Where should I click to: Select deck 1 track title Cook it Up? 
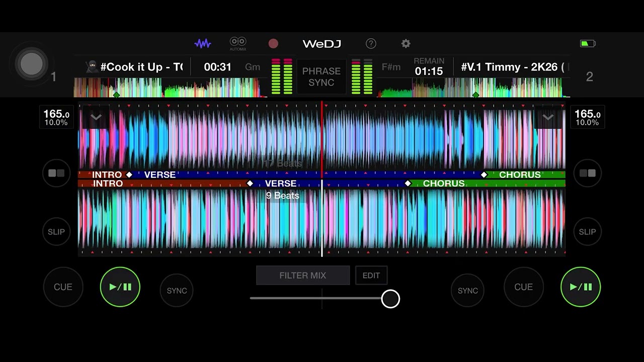(134, 67)
